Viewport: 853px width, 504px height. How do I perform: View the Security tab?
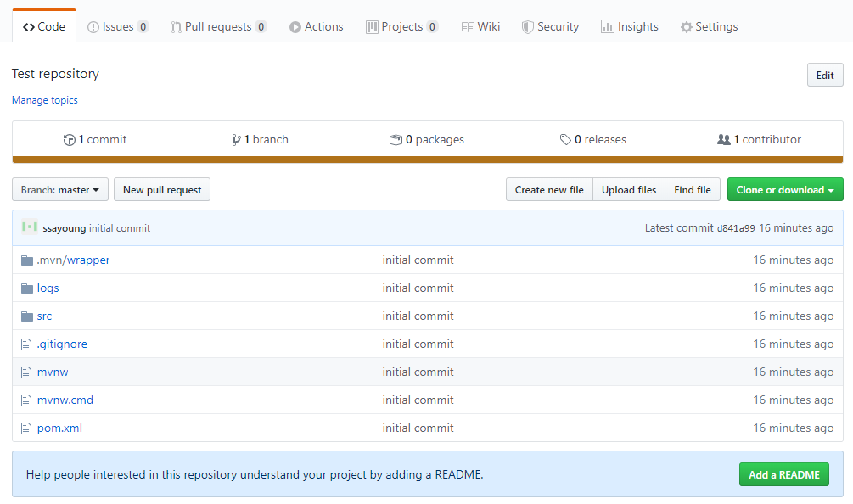(x=550, y=26)
